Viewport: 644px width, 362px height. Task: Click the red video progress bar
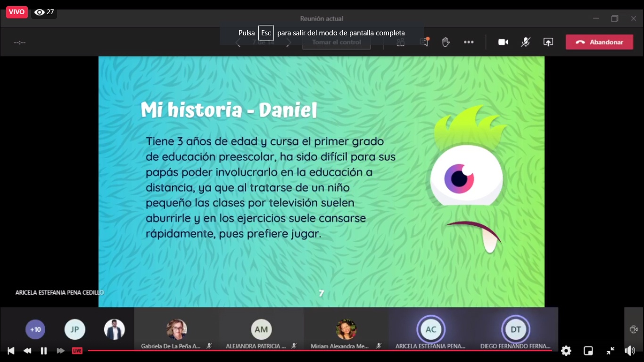pos(319,350)
